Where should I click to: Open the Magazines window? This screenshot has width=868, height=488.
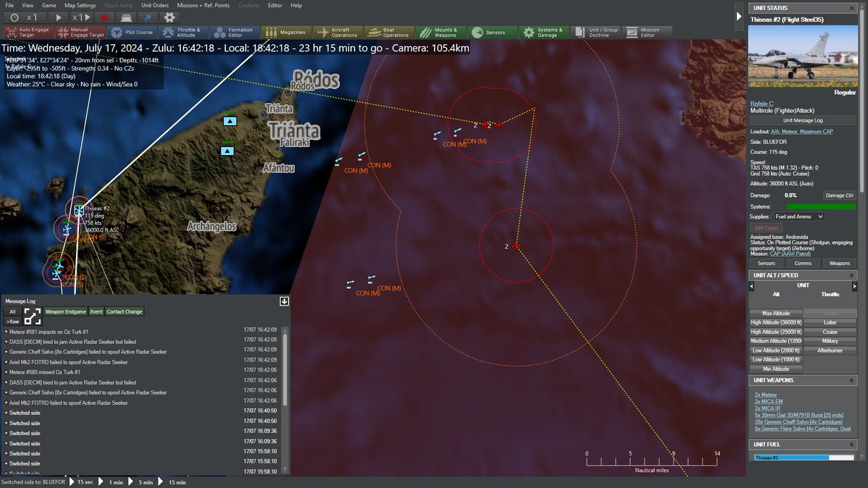pos(286,33)
